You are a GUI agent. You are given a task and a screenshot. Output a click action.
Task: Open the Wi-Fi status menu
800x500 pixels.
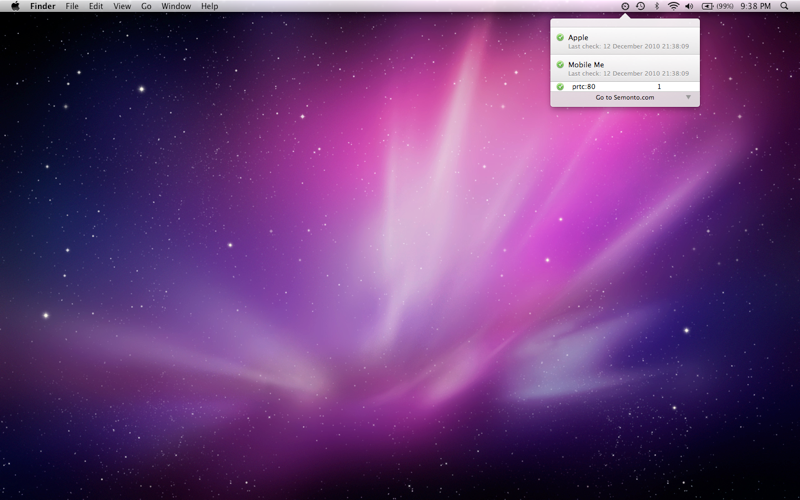[673, 6]
